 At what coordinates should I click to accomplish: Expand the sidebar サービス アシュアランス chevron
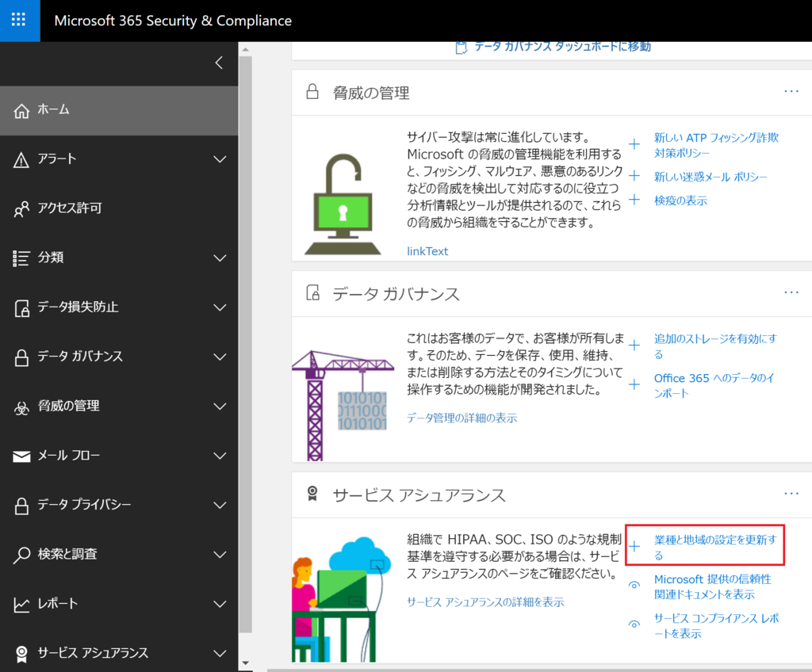coord(220,654)
